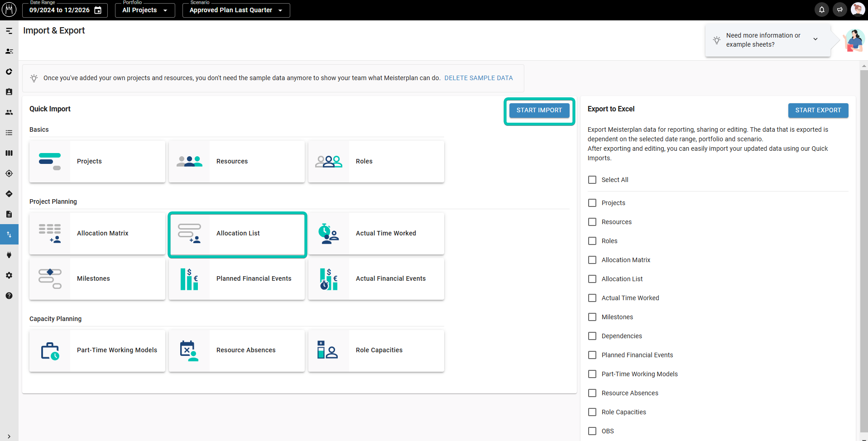This screenshot has height=441, width=868.
Task: Expand the sidebar with bottom chevron
Action: [x=9, y=436]
